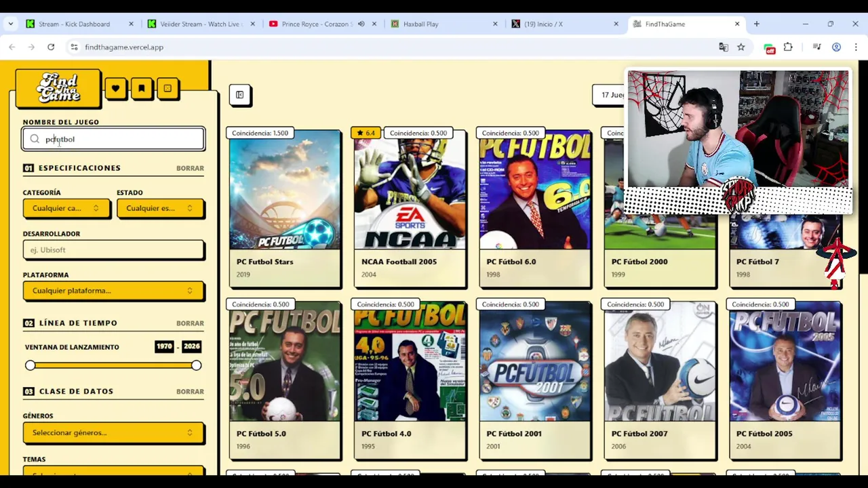Open Chrome profile avatar
The height and width of the screenshot is (488, 868).
click(x=836, y=47)
